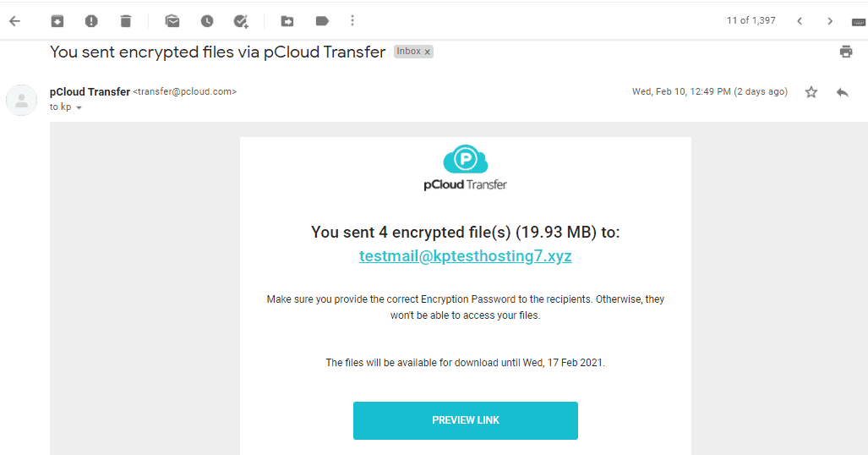The width and height of the screenshot is (868, 455).
Task: Go to the newer email arrow
Action: point(800,21)
